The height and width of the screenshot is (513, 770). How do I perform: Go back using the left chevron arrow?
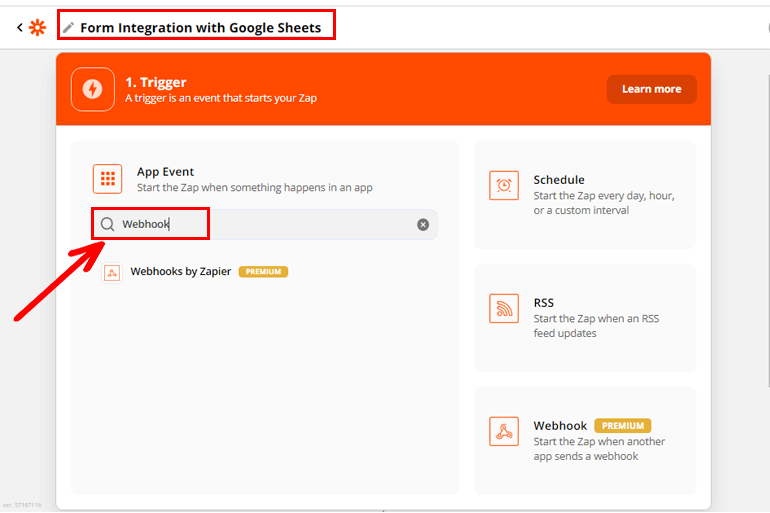coord(20,27)
